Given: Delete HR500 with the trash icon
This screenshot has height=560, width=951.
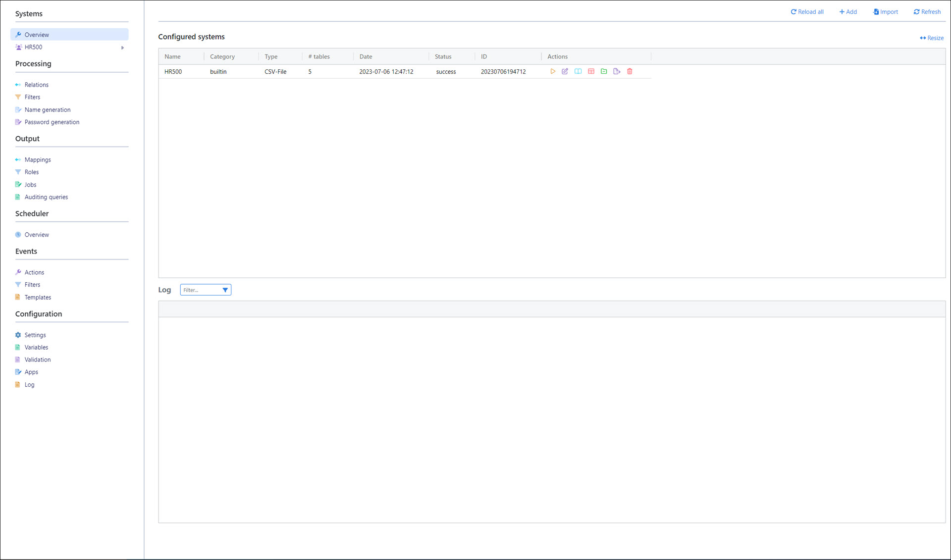Looking at the screenshot, I should tap(630, 71).
